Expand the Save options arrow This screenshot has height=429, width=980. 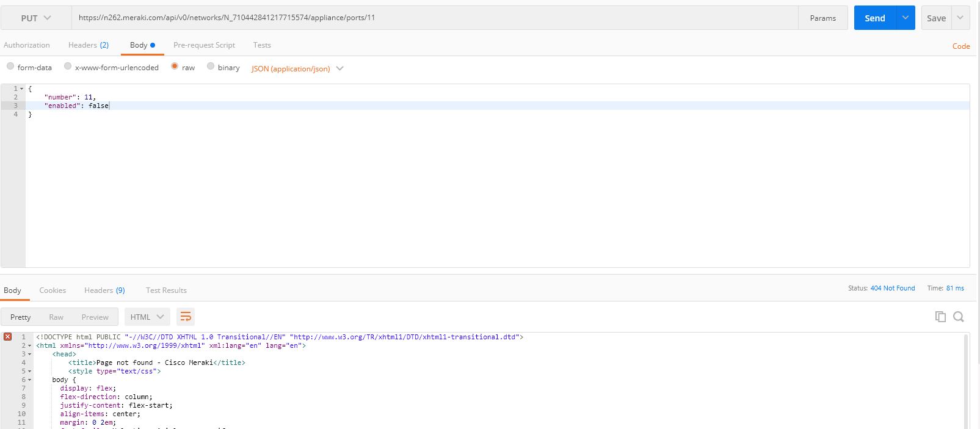pyautogui.click(x=960, y=18)
